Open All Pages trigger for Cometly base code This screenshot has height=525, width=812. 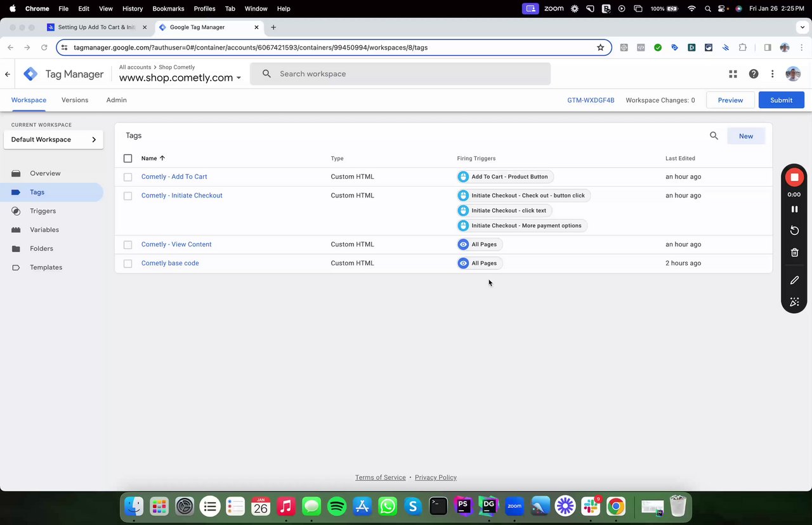[x=480, y=263]
